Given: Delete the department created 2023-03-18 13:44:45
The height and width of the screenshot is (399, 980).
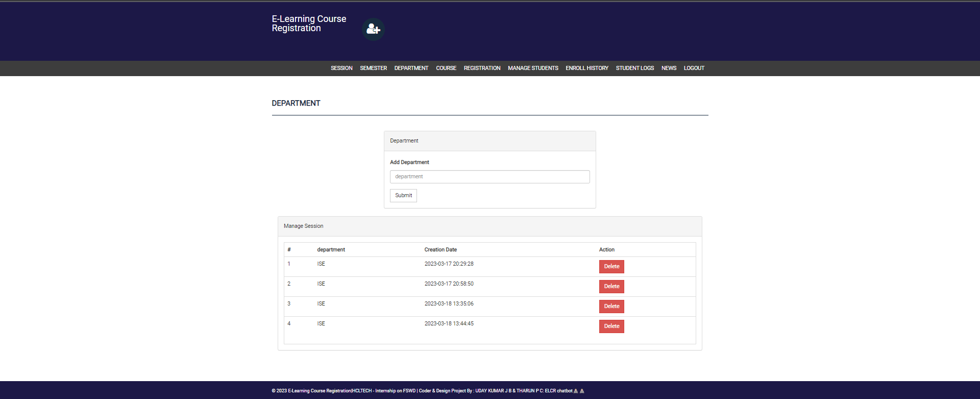Looking at the screenshot, I should coord(611,326).
